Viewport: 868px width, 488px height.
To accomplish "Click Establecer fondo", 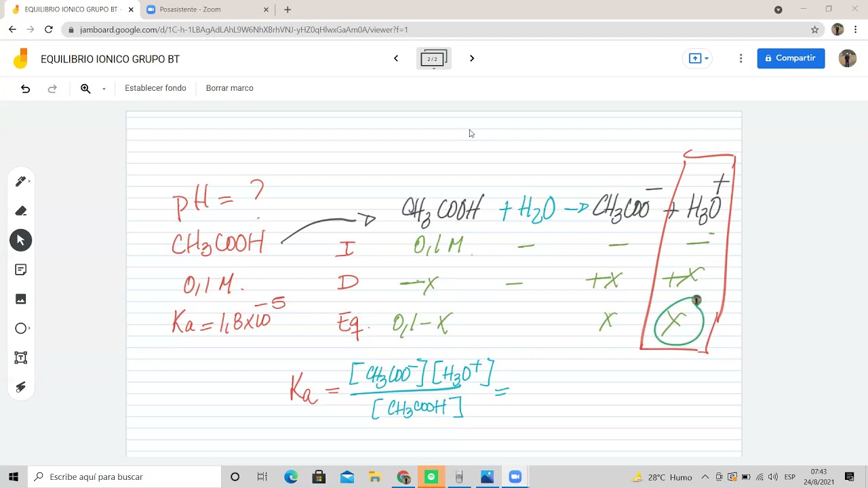I will pyautogui.click(x=155, y=88).
